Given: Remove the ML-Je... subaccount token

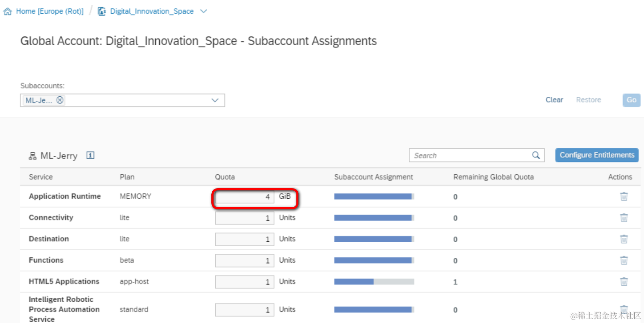Looking at the screenshot, I should 60,100.
